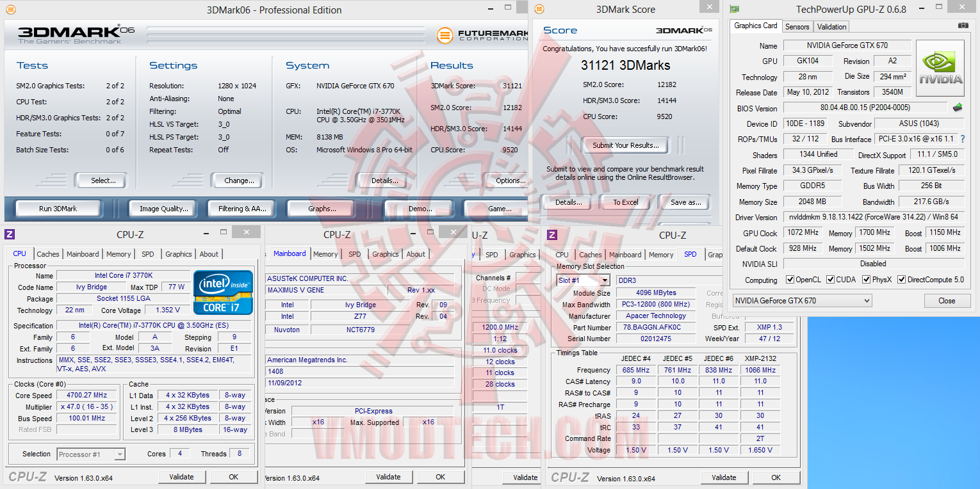The image size is (980, 489).
Task: Click the purple Z icon of the CPU-Z SPD window
Action: click(552, 235)
